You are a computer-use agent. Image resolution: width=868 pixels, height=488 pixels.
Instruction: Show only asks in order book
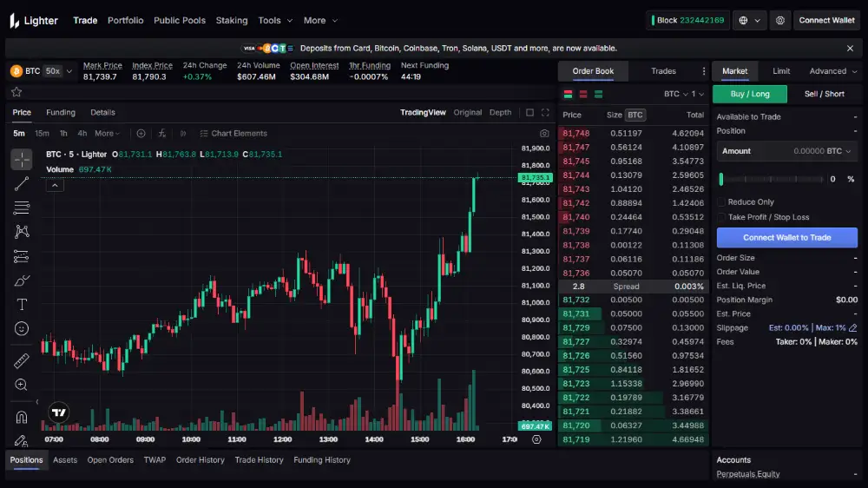click(x=583, y=94)
